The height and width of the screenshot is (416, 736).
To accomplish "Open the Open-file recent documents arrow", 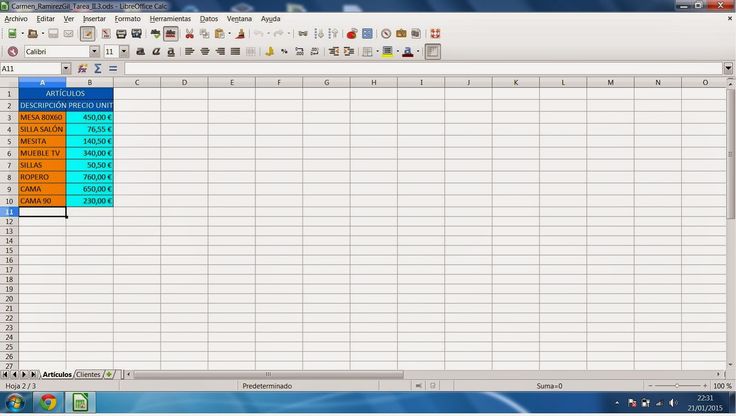I will tap(43, 33).
